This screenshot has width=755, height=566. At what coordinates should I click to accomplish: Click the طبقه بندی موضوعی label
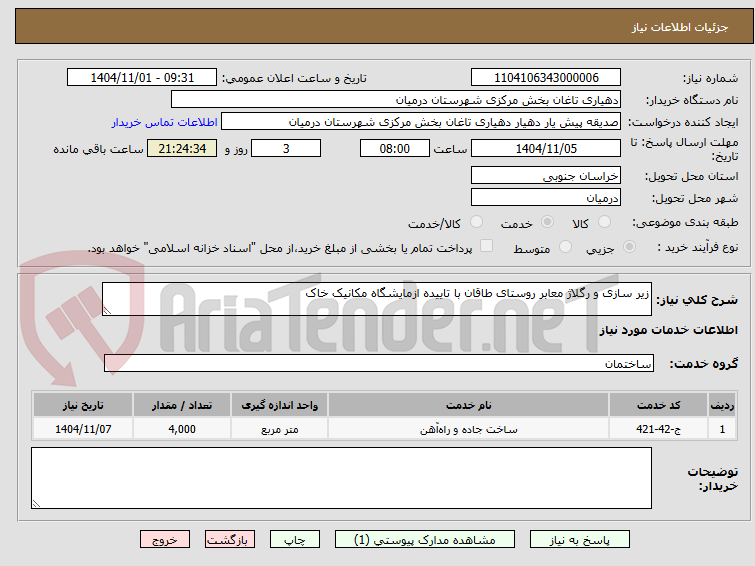pos(685,222)
